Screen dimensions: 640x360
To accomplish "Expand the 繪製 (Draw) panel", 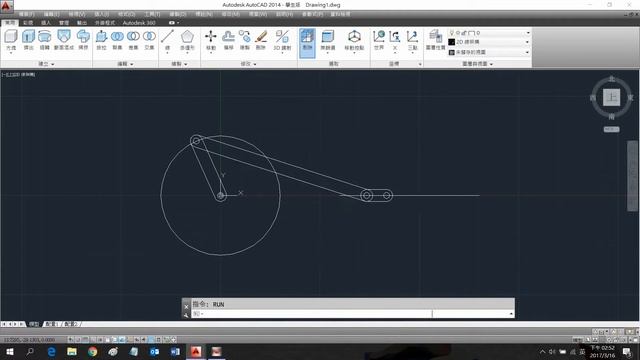I will (x=179, y=64).
